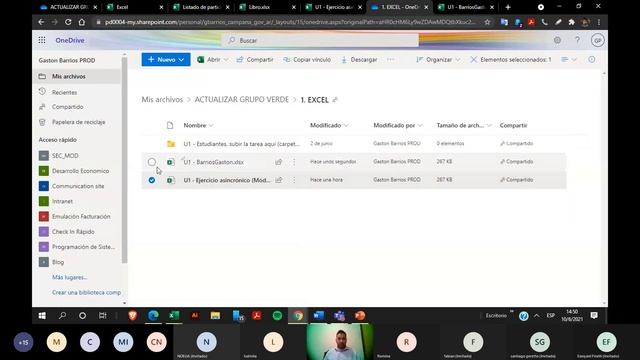This screenshot has height=360, width=640.
Task: Open the details info pane icon
Action: 591,60
